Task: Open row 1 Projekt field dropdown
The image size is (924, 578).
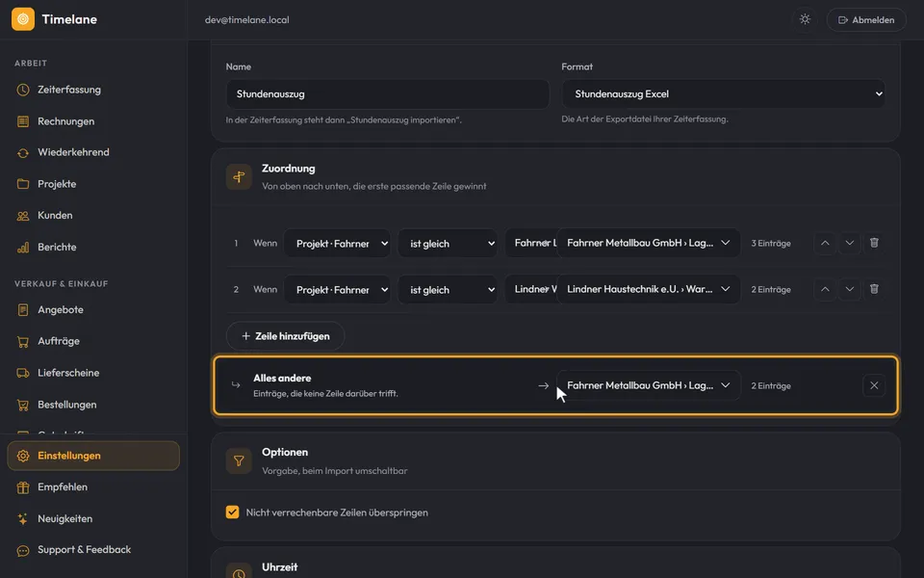Action: (x=337, y=243)
